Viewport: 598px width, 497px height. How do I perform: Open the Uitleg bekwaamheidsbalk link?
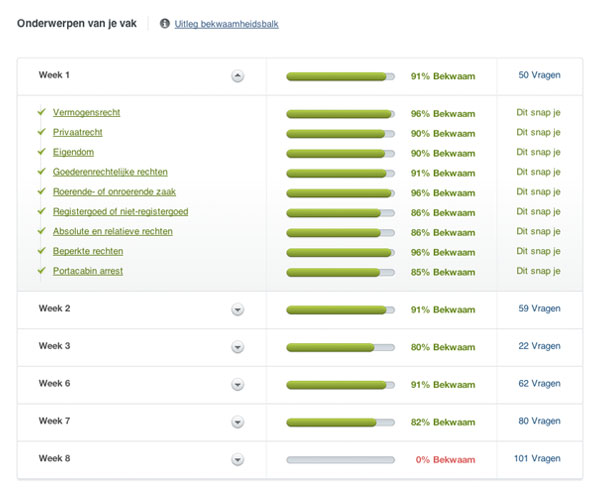tap(227, 24)
